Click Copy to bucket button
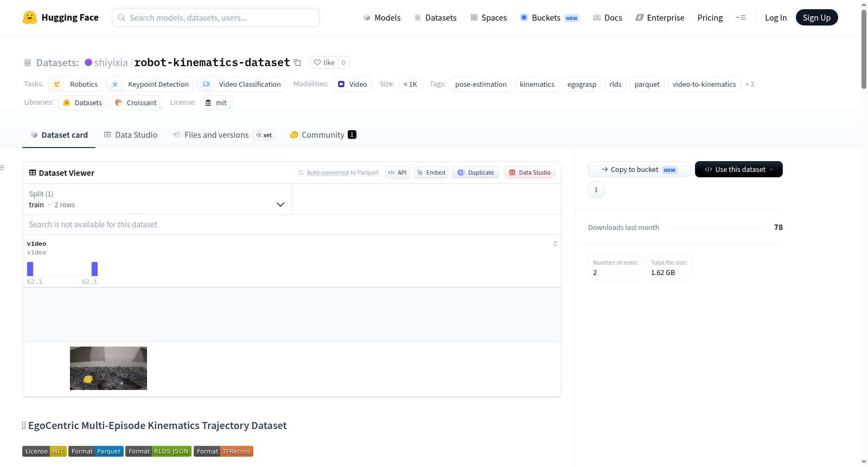Viewport: 868px width, 467px height. (x=639, y=169)
